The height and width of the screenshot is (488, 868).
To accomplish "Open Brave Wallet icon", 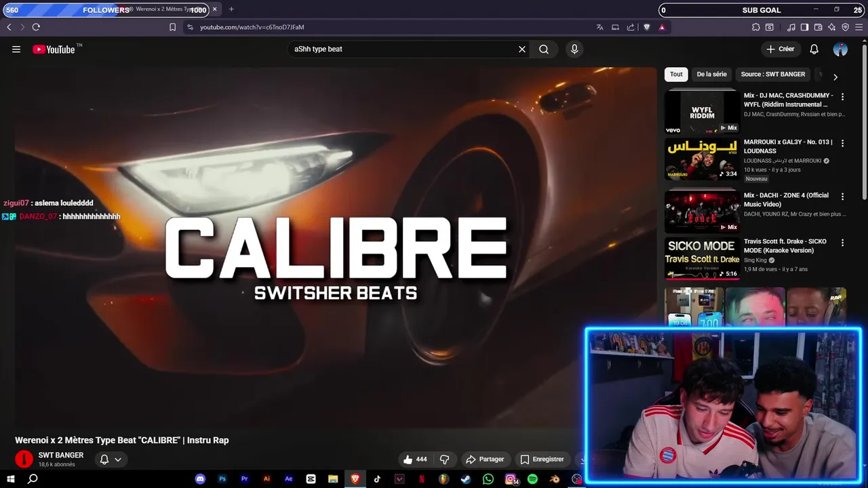I will tap(818, 27).
